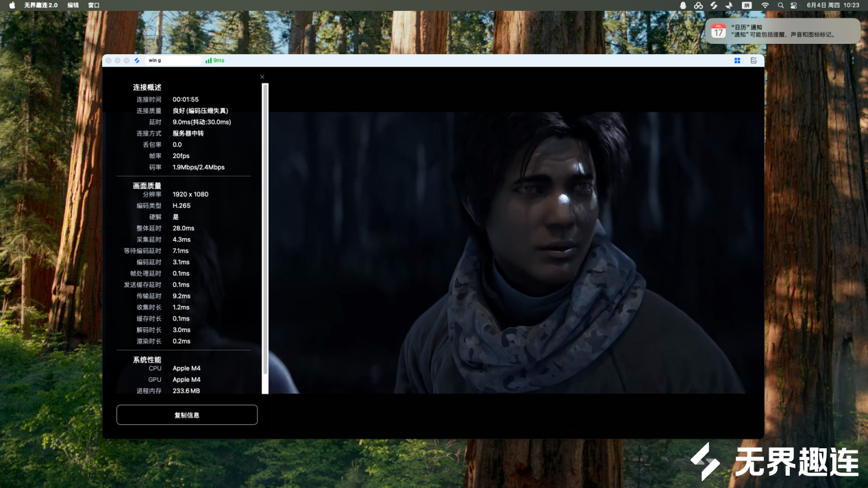Click the 采集延时 value 4.3ms
Image resolution: width=868 pixels, height=488 pixels.
pos(182,240)
